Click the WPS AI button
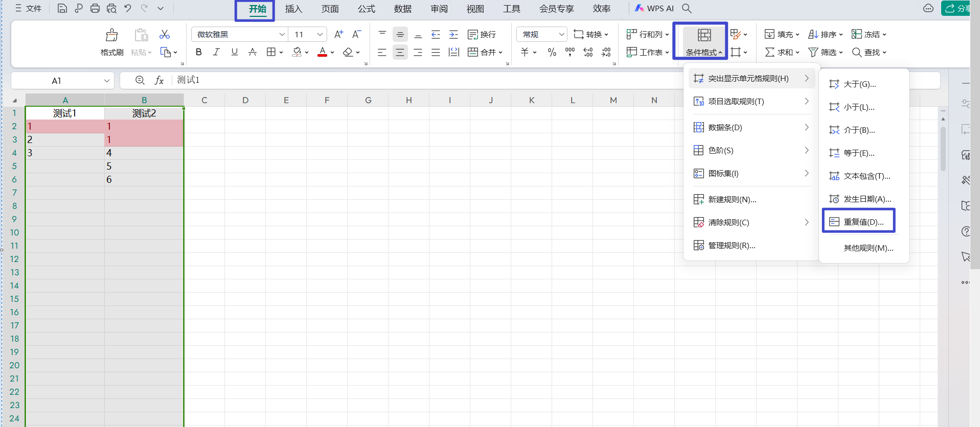This screenshot has height=427, width=980. 654,8
